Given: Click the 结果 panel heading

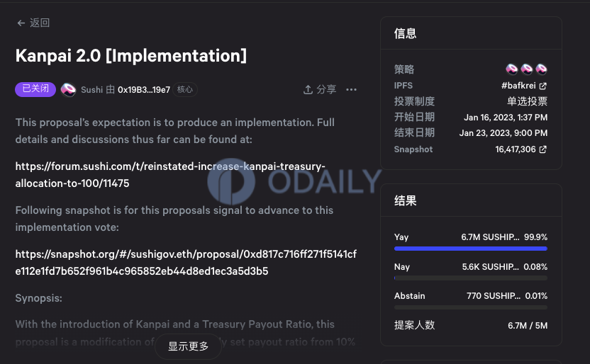Looking at the screenshot, I should [405, 200].
